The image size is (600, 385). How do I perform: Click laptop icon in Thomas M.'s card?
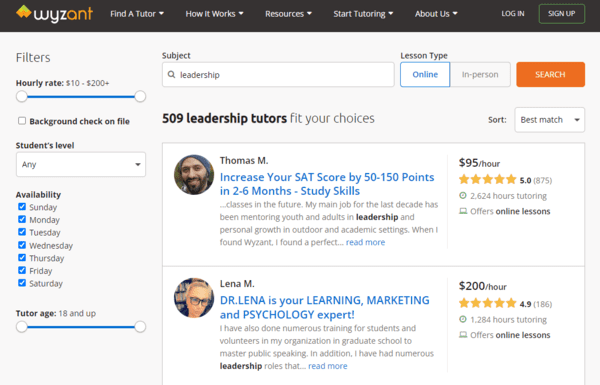463,211
